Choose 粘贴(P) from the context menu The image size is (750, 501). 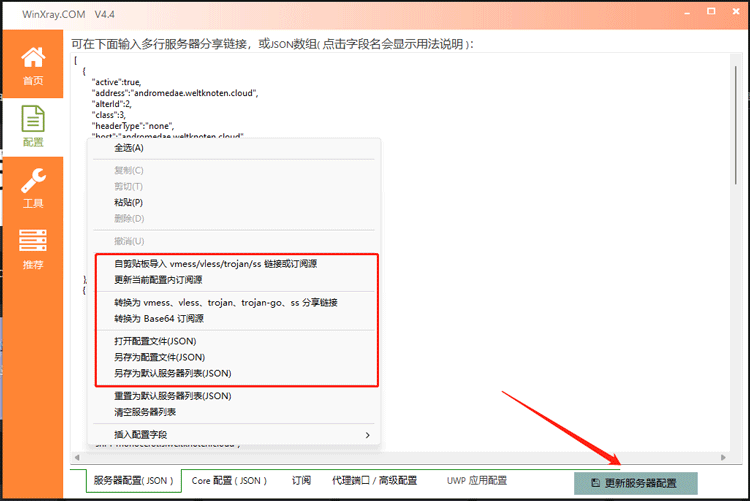coord(234,202)
